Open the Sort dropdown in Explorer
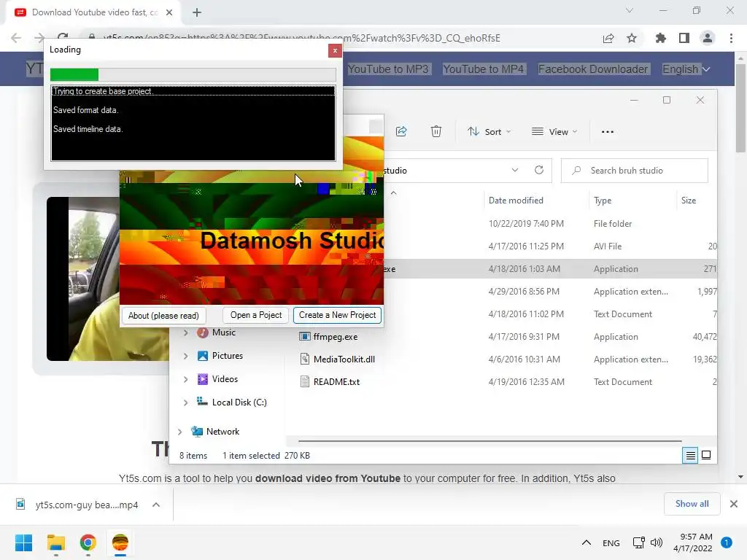This screenshot has height=560, width=747. tap(489, 132)
